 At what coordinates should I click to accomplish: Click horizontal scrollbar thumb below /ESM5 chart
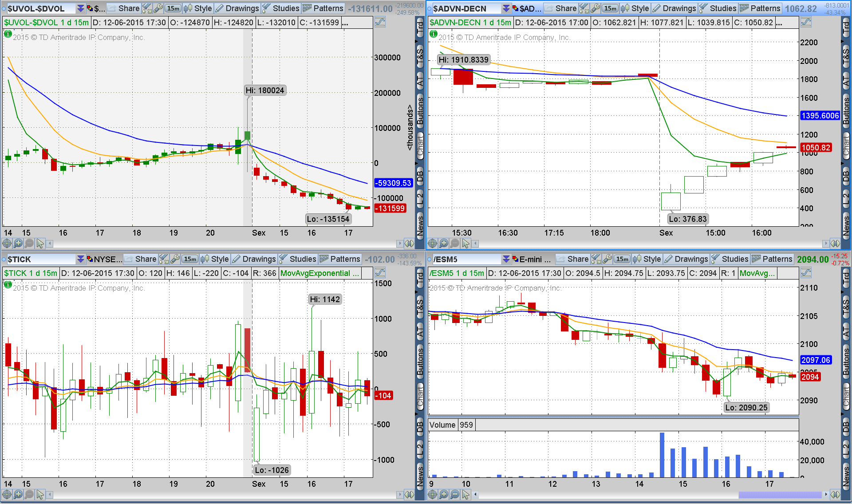(780, 494)
